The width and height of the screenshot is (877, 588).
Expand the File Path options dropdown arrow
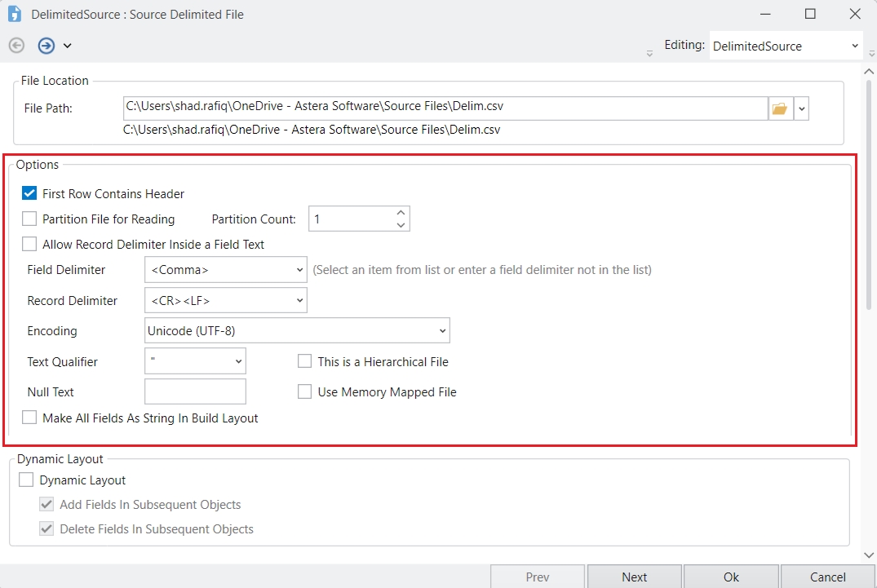[801, 108]
